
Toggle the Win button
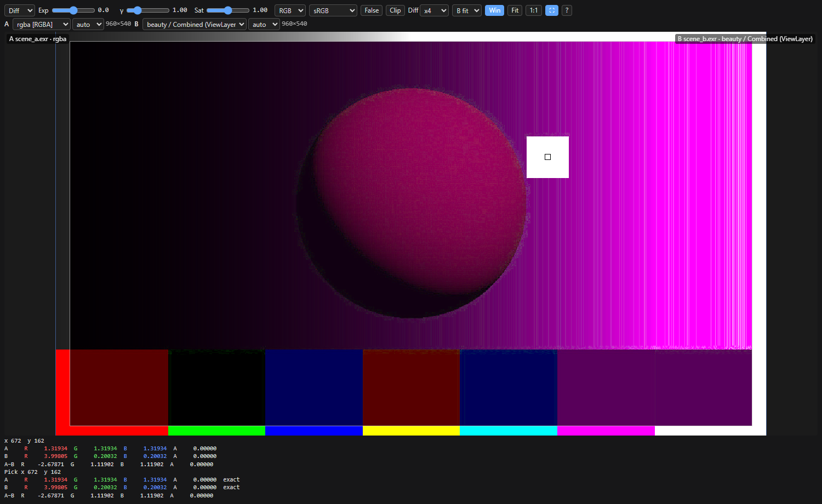(x=494, y=10)
